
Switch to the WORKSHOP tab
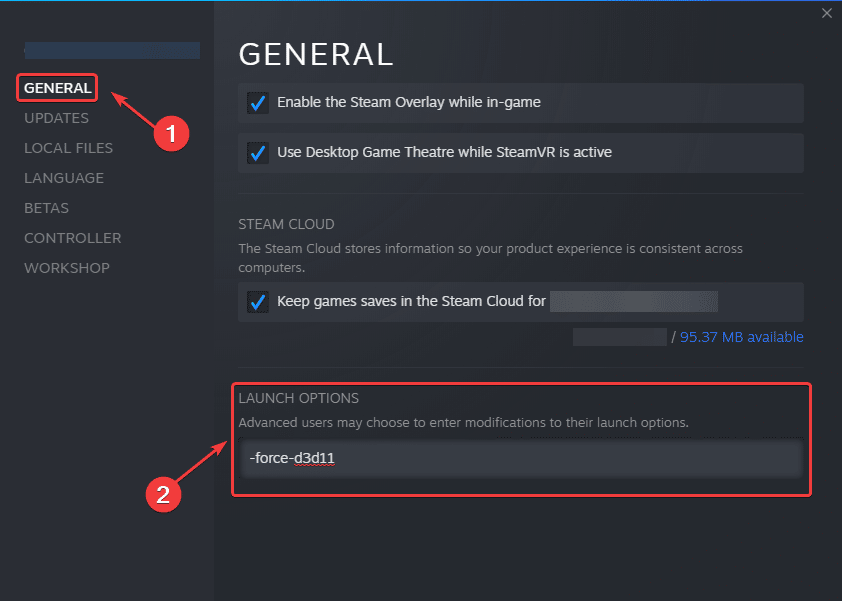(67, 268)
